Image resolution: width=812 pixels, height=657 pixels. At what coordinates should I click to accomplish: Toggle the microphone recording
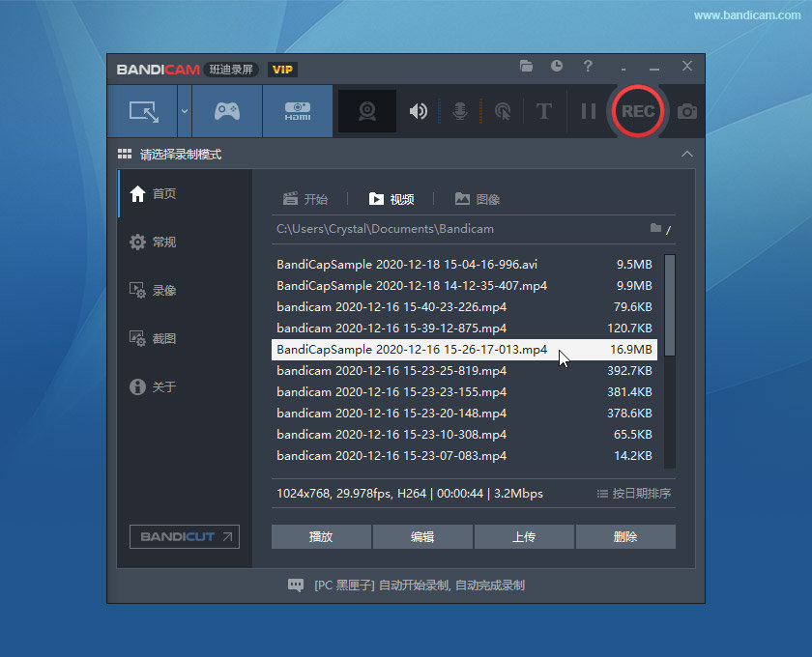point(460,111)
